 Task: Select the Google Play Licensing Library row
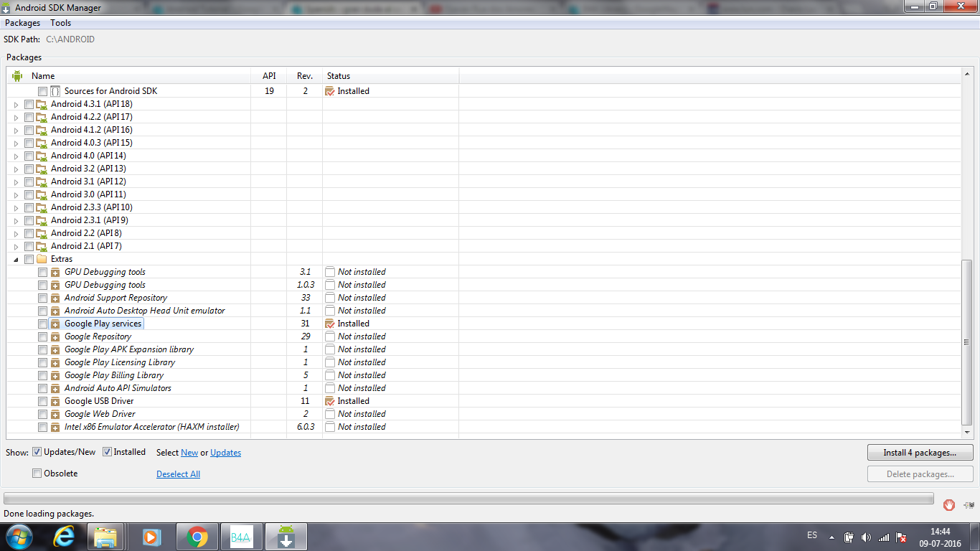484,362
